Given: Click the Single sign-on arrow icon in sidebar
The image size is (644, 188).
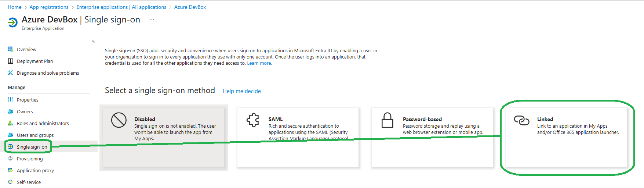Looking at the screenshot, I should click(x=10, y=147).
